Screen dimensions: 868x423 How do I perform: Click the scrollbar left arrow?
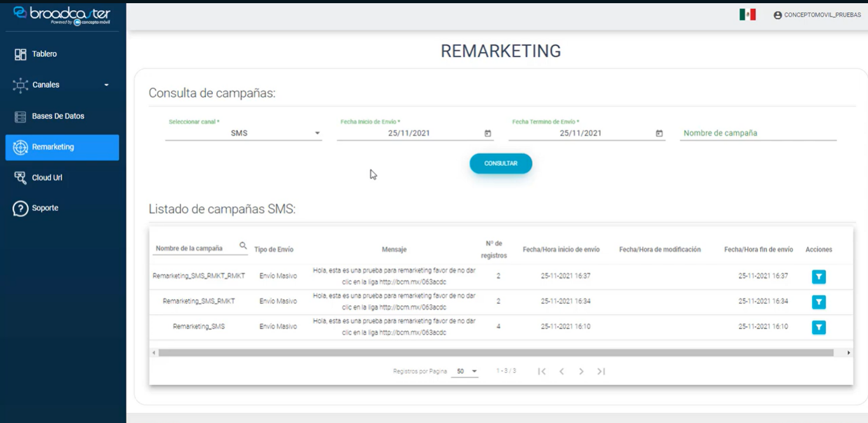[153, 352]
